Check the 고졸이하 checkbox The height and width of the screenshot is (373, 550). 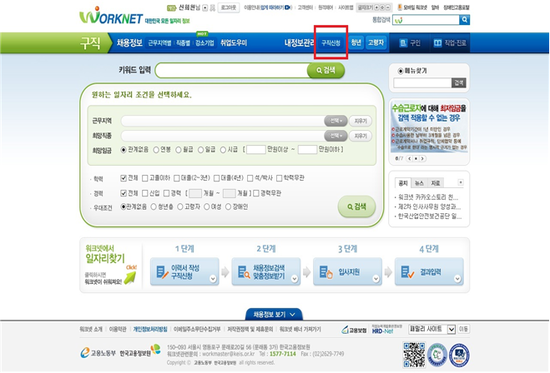tap(145, 178)
